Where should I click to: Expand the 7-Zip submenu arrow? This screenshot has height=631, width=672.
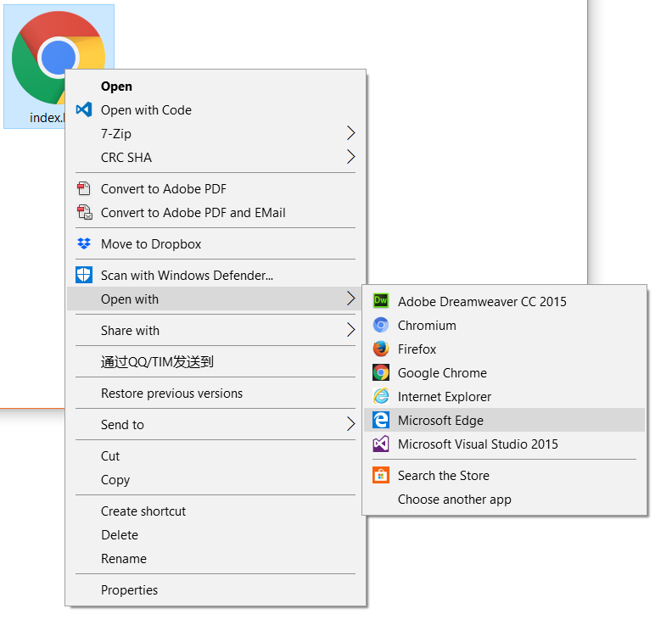pyautogui.click(x=350, y=133)
